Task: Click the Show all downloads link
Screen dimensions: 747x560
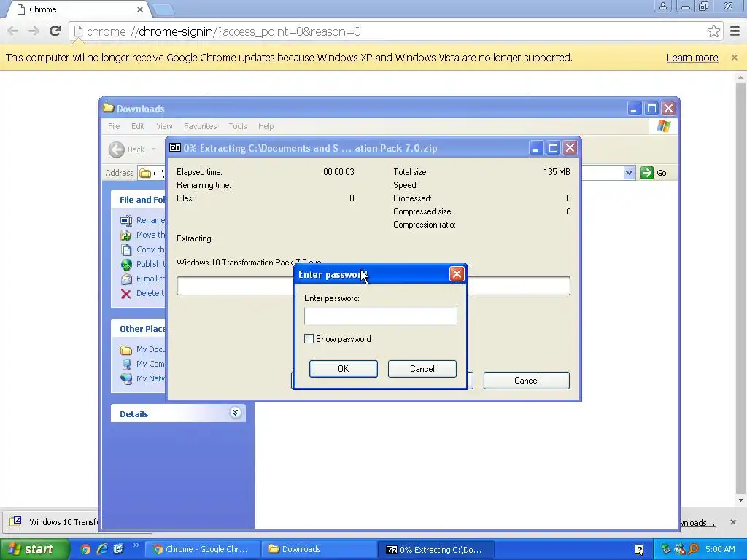Action: point(697,523)
